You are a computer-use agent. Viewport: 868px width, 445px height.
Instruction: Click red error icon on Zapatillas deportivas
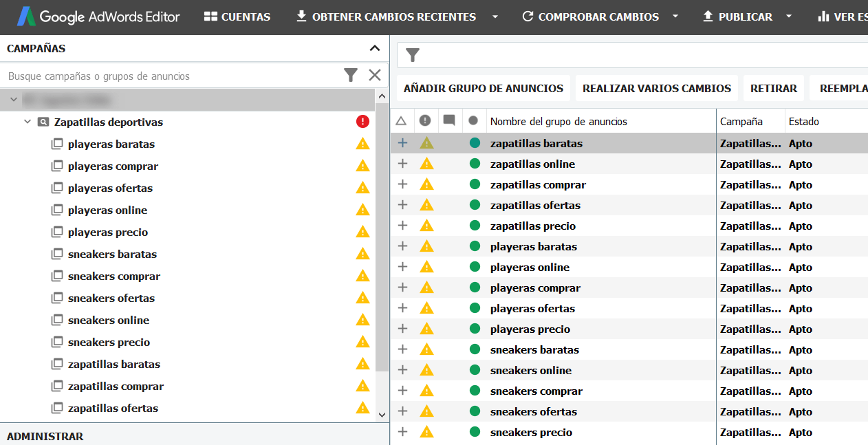pyautogui.click(x=363, y=122)
